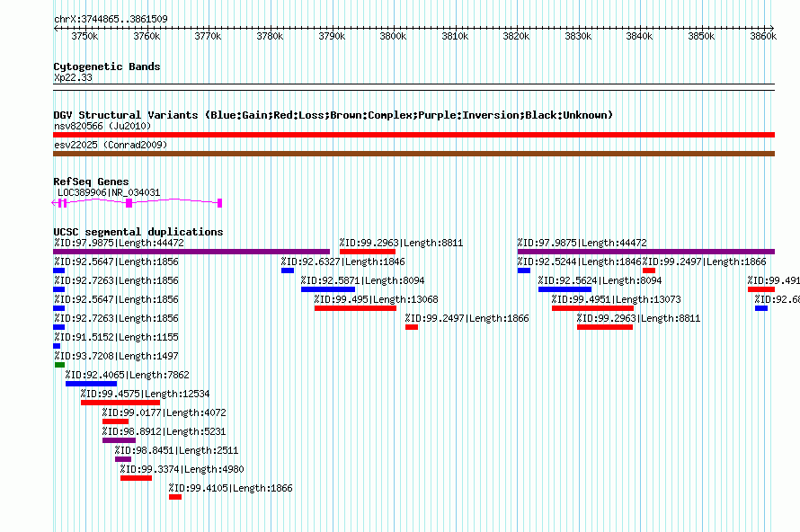Pick the 3800k mark on the ruler

pos(394,36)
